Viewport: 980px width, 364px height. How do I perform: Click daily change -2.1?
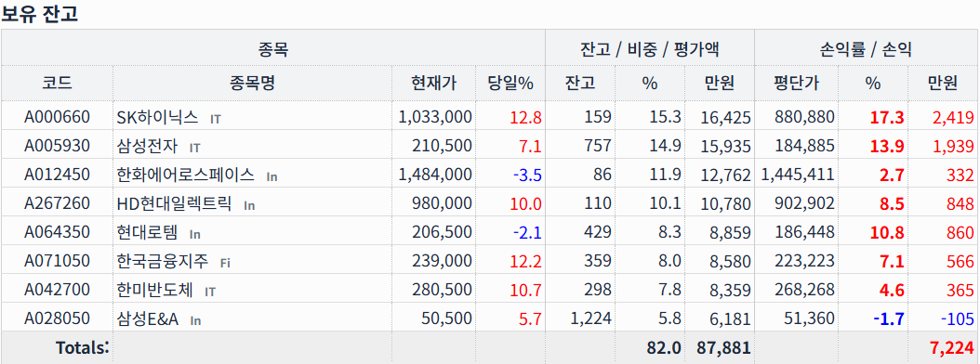tap(527, 231)
